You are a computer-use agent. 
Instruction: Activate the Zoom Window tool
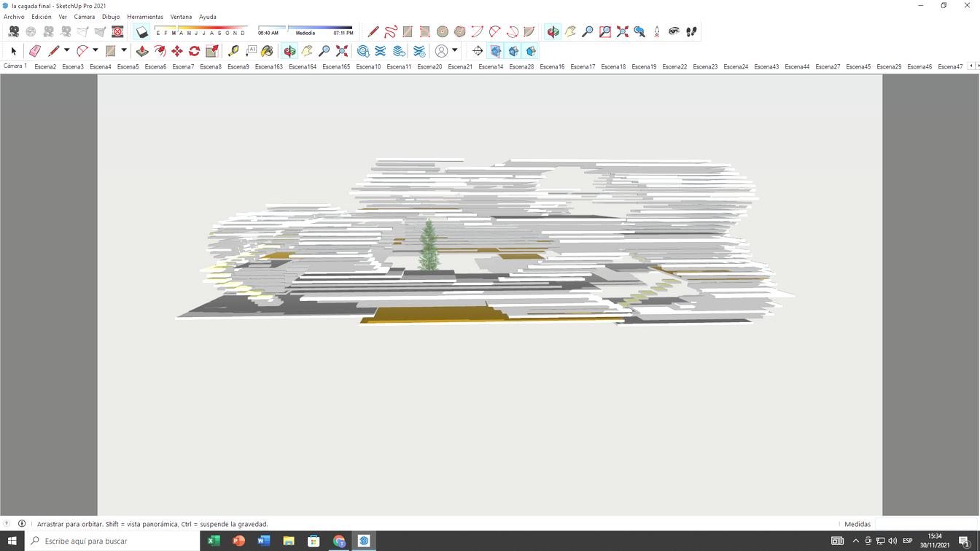click(605, 31)
